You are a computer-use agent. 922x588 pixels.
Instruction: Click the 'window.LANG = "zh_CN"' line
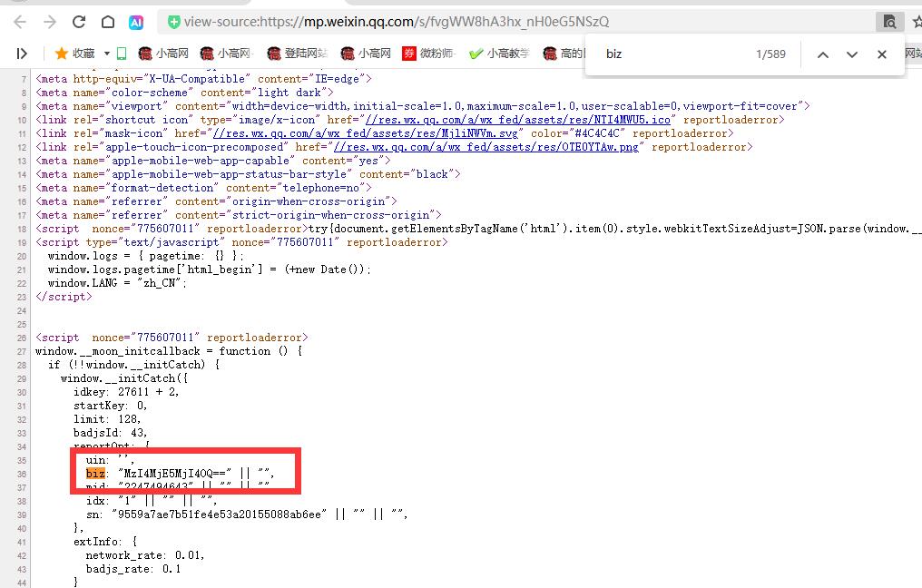[117, 283]
